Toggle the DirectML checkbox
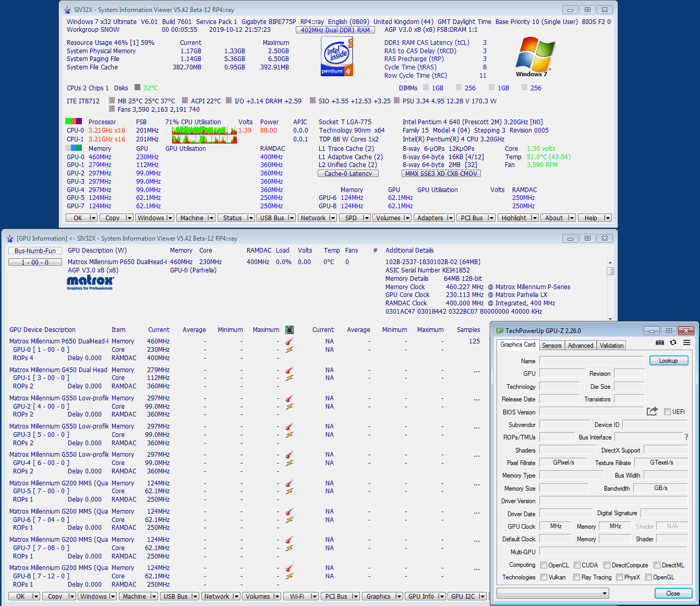This screenshot has width=700, height=606. point(657,565)
